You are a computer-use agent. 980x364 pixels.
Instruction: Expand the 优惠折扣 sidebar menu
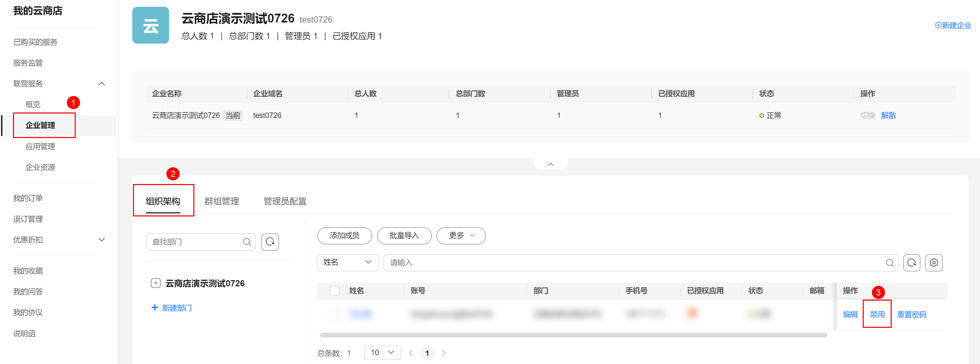[x=102, y=240]
